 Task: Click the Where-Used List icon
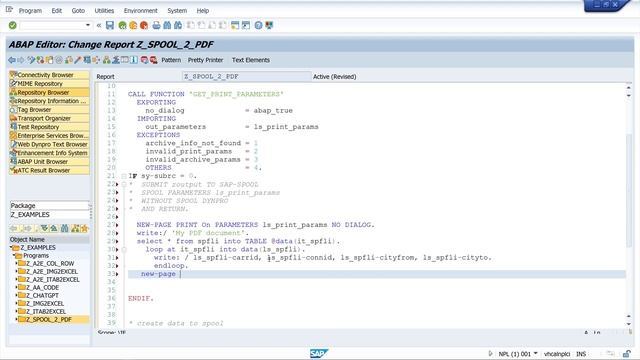[x=96, y=60]
